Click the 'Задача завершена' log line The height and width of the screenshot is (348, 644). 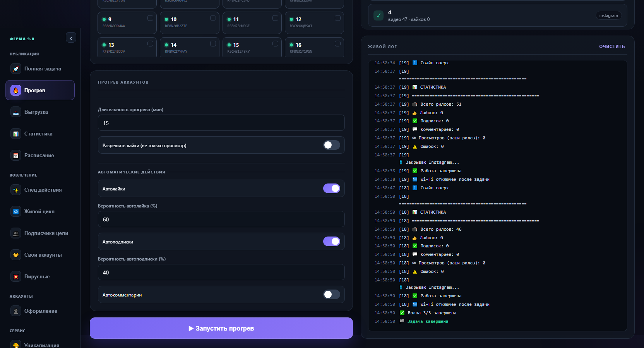click(x=428, y=322)
